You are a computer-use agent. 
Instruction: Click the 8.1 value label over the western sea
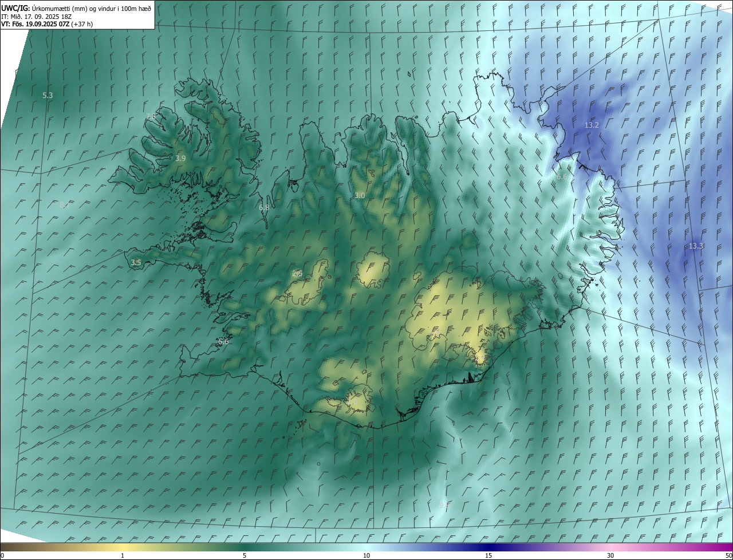pyautogui.click(x=64, y=204)
